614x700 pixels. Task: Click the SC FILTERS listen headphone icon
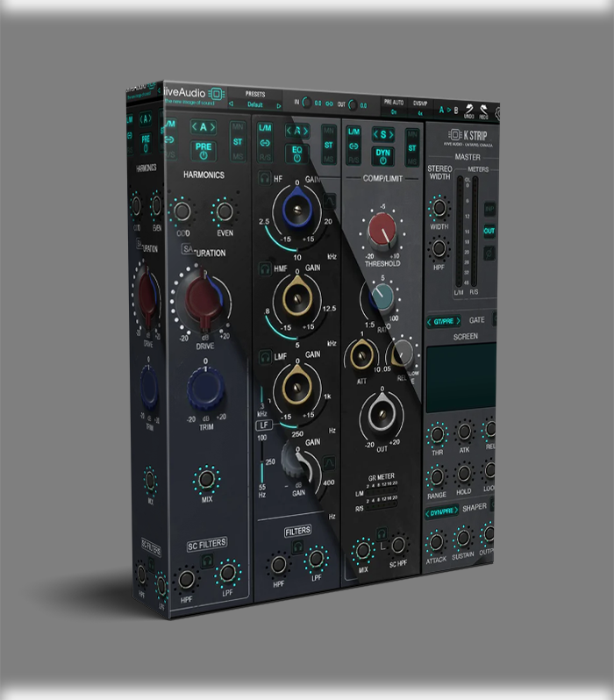coord(207,561)
